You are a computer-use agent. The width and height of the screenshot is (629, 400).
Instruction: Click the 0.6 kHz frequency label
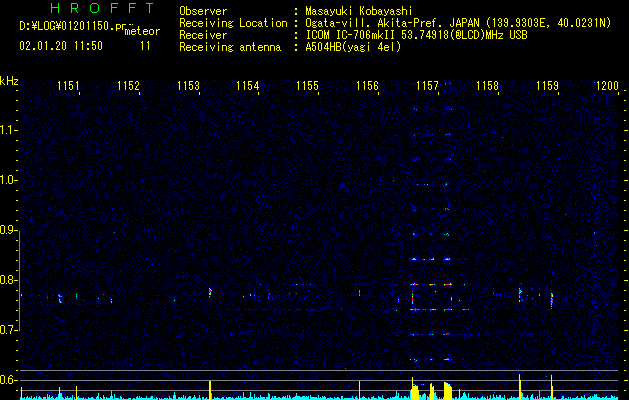8,380
